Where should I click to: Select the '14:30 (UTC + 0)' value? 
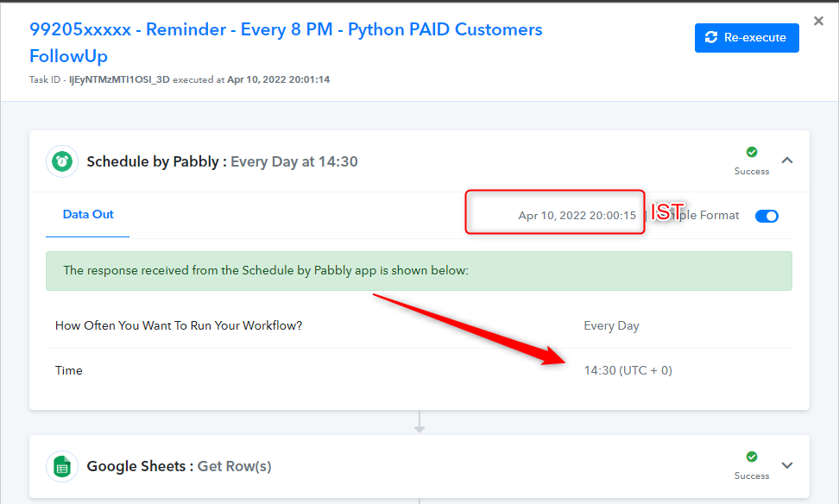click(628, 370)
